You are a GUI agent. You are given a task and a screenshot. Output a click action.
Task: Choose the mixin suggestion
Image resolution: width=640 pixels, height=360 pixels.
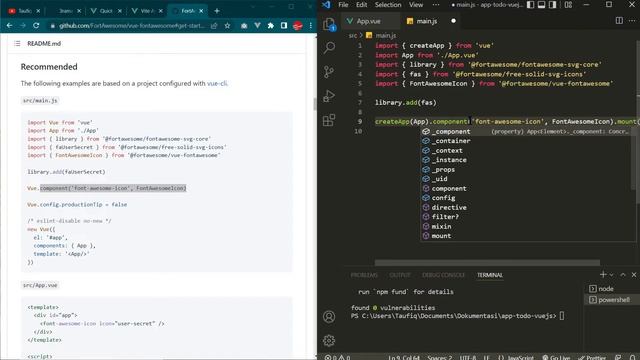coord(528,227)
